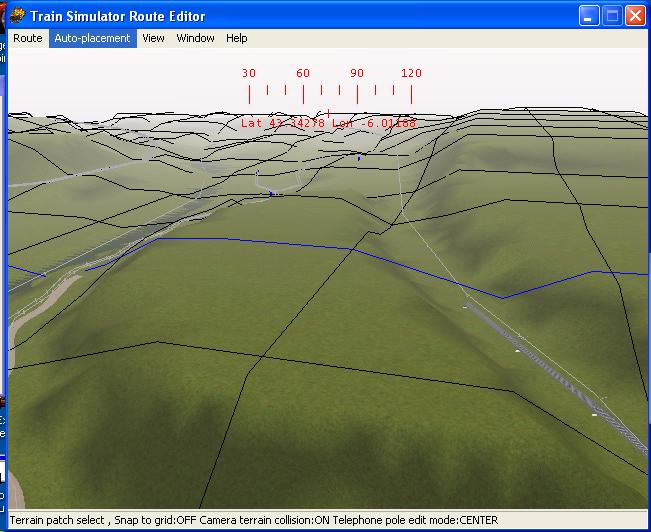
Task: Click the compass heading 90 marker
Action: coord(357,73)
